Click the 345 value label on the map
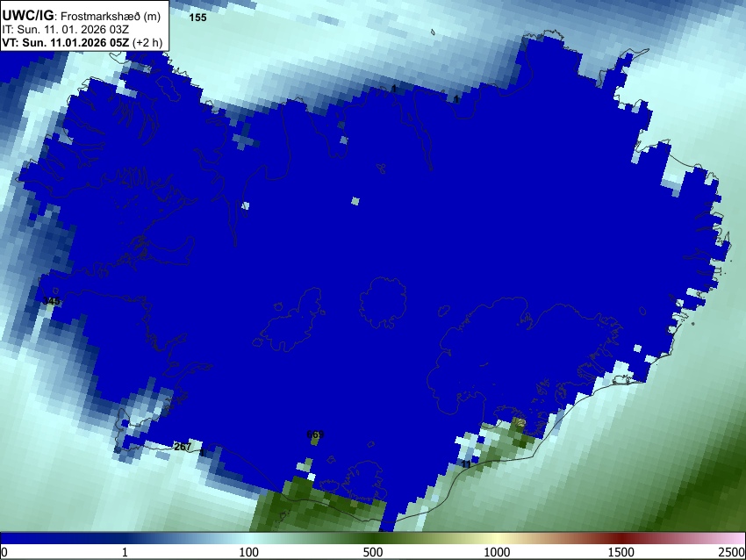The height and width of the screenshot is (560, 746). click(51, 301)
